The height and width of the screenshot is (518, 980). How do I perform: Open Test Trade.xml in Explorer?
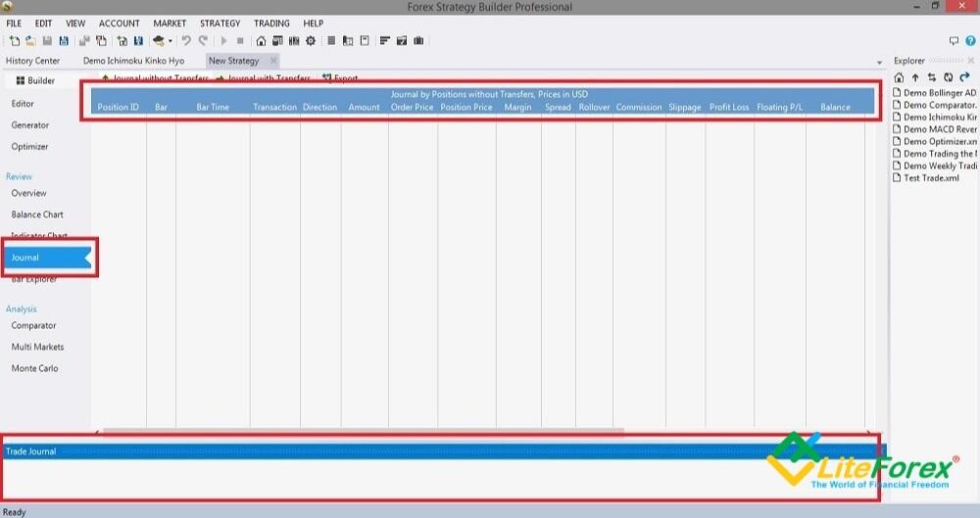[926, 178]
